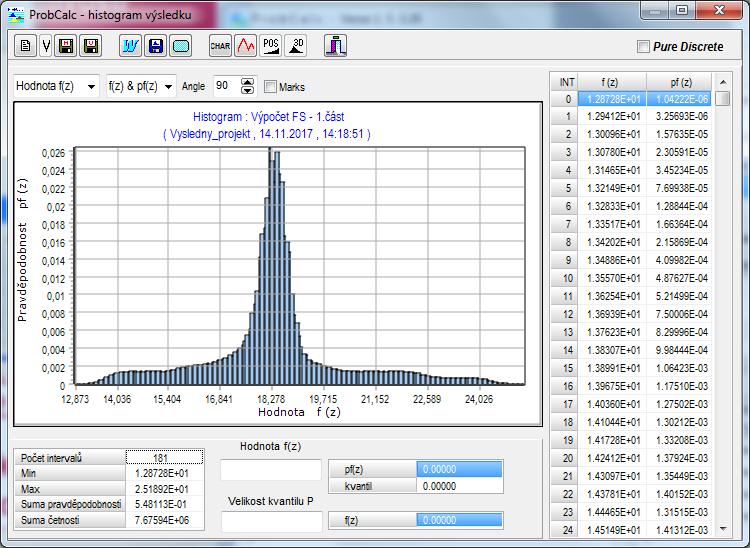Image resolution: width=750 pixels, height=548 pixels.
Task: Click the INT column header
Action: click(x=564, y=82)
